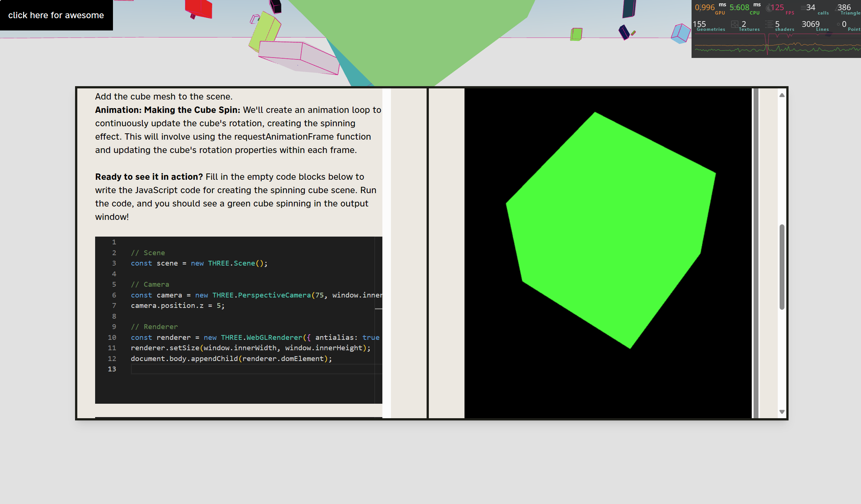Image resolution: width=861 pixels, height=504 pixels.
Task: Click the scrollbar down arrow
Action: coord(782,412)
